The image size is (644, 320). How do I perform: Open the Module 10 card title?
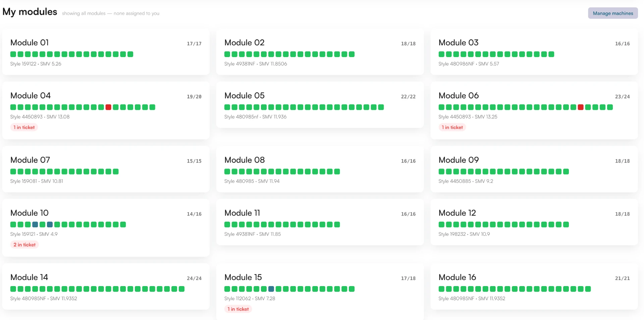[30, 213]
